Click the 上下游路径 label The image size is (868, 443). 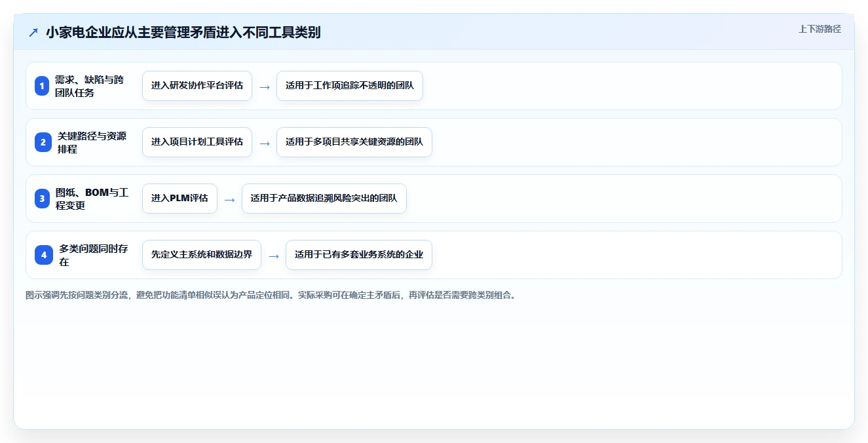pyautogui.click(x=820, y=29)
